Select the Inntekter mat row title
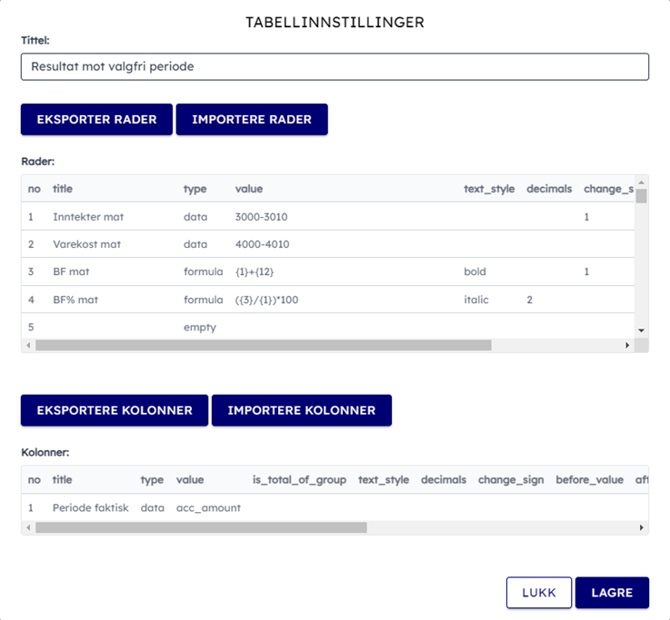The image size is (670, 620). point(88,216)
